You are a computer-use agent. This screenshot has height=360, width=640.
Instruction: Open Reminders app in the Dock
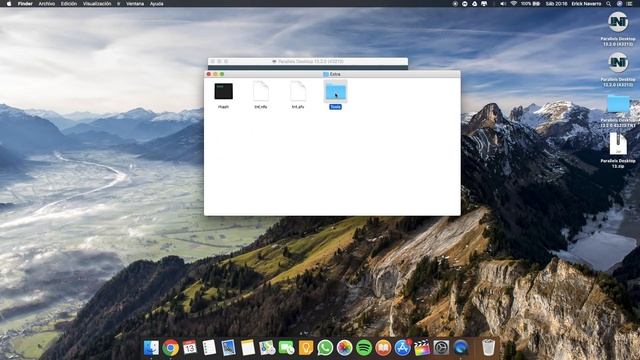[x=209, y=348]
